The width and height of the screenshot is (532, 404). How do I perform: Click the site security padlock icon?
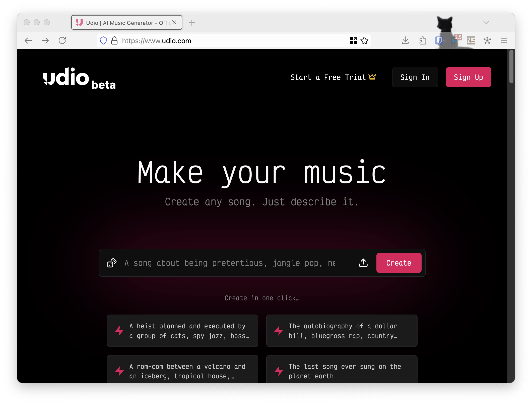tap(114, 40)
